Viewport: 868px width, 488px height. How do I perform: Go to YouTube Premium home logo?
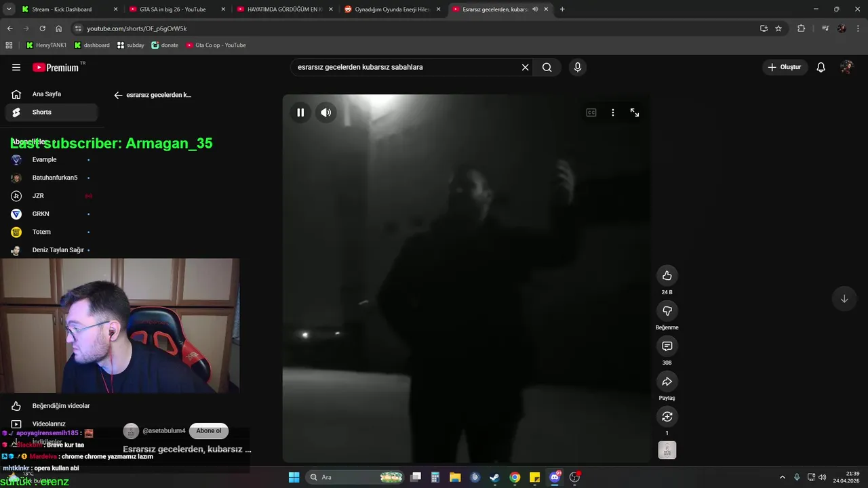tap(56, 67)
